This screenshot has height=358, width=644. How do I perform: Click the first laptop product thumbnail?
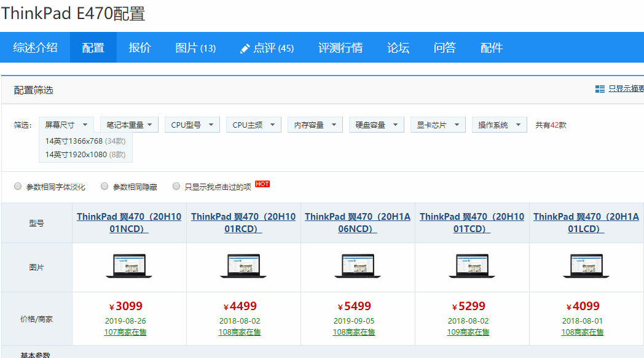click(128, 267)
